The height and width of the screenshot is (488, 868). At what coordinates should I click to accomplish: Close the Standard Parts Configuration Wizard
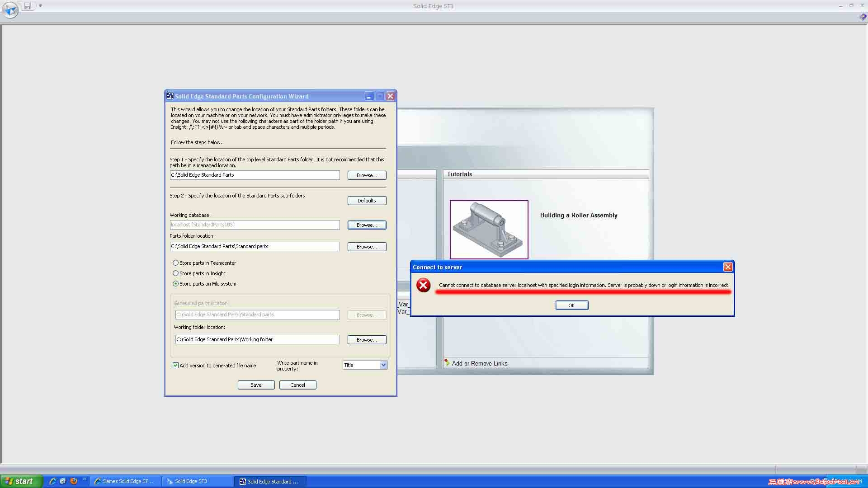pos(391,96)
